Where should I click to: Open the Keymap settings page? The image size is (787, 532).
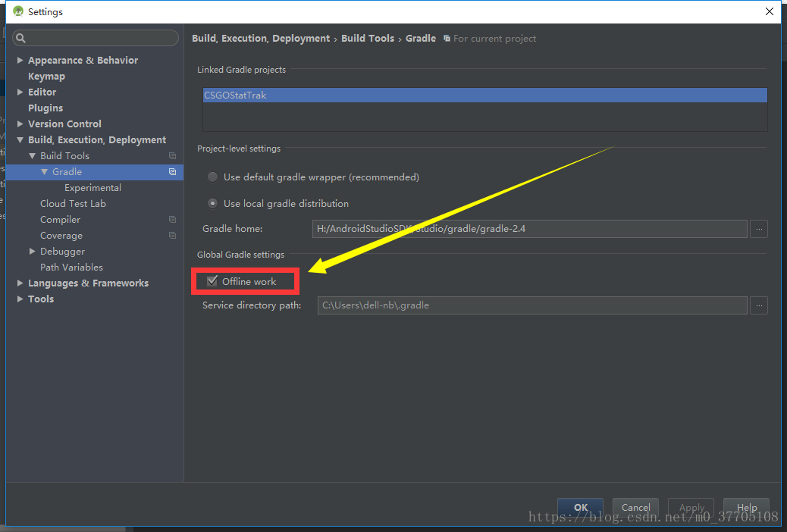[x=47, y=77]
